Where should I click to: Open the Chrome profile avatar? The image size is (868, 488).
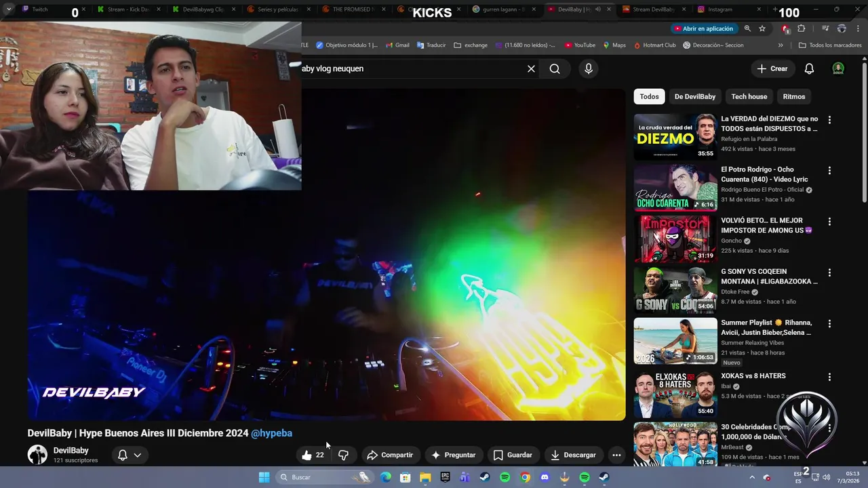point(842,28)
